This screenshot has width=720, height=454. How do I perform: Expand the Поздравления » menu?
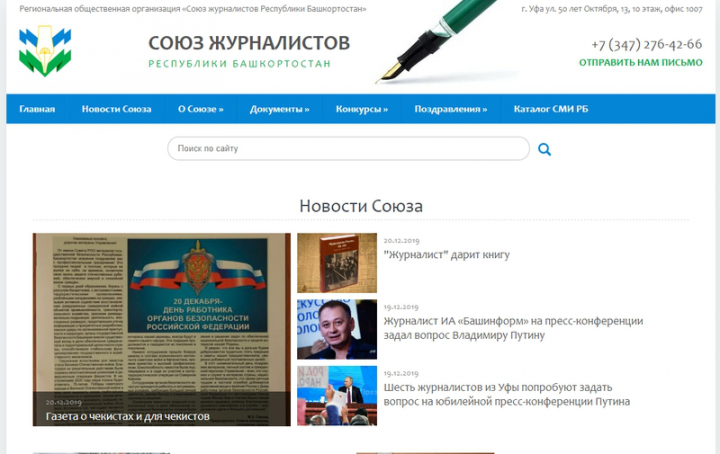[x=451, y=109]
